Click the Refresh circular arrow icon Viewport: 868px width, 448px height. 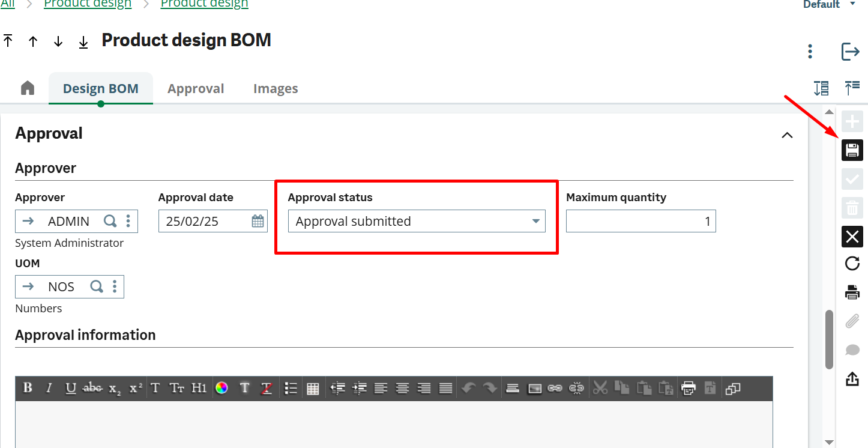click(852, 264)
